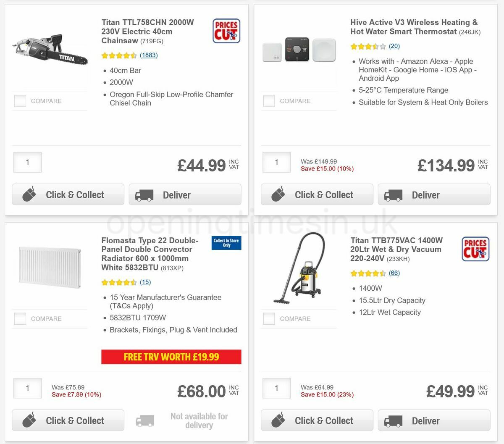504x444 pixels.
Task: Click the Prices Cut badge on Titan vacuum
Action: [475, 249]
